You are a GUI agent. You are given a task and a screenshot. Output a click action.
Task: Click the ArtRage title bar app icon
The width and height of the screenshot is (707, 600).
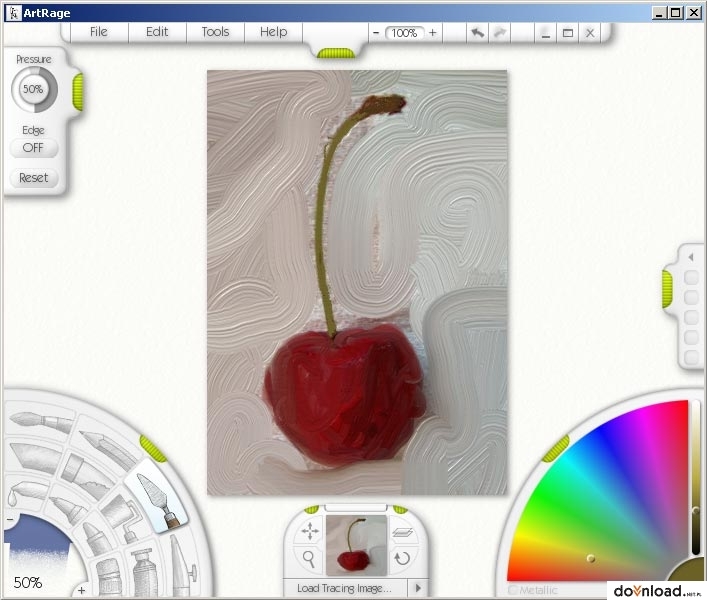click(x=14, y=13)
